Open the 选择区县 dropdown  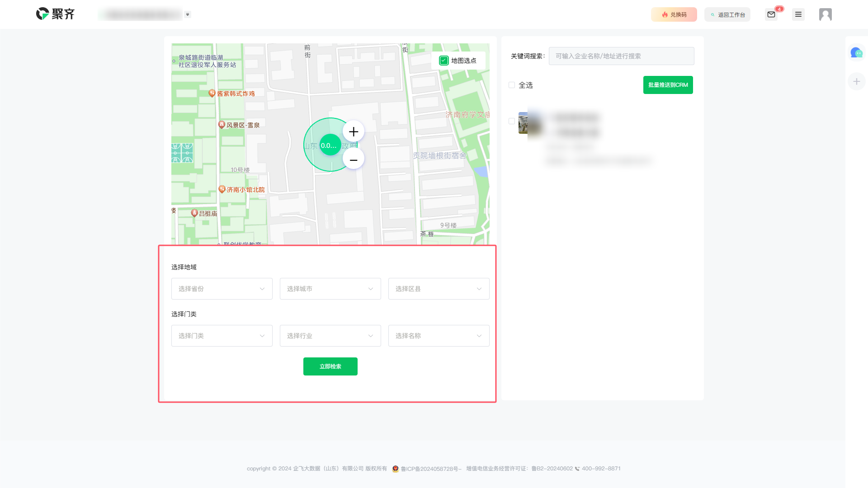[x=439, y=289]
